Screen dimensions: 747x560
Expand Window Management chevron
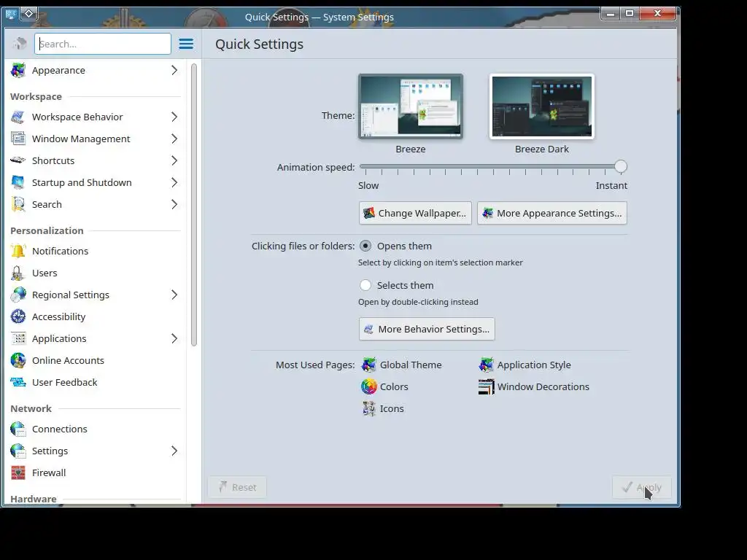pyautogui.click(x=174, y=139)
